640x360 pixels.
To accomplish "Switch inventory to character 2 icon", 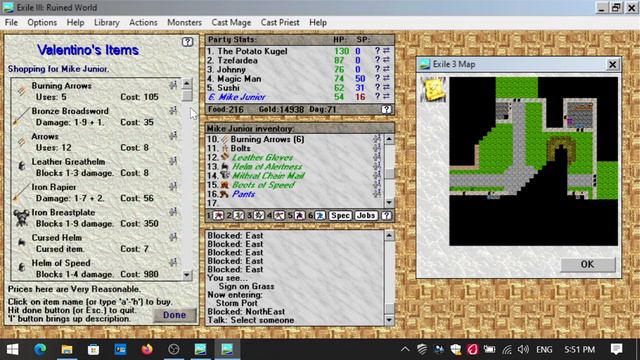I will [x=239, y=216].
